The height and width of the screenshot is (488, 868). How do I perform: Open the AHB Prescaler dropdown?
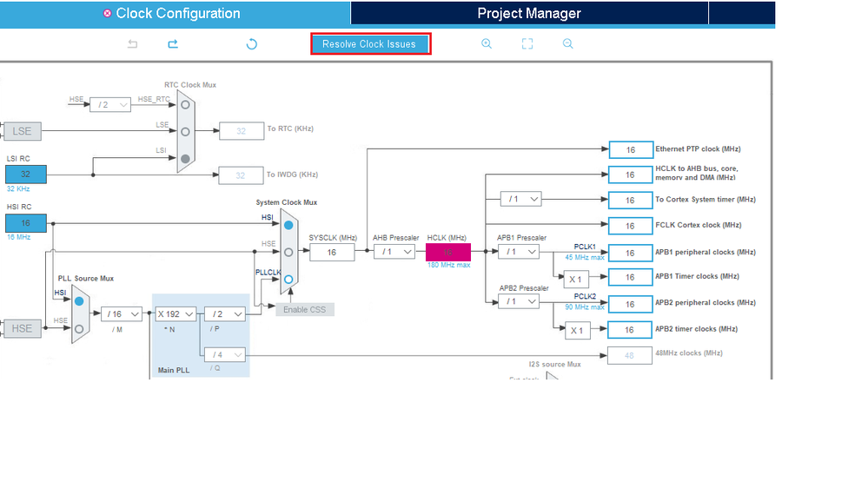coord(394,252)
